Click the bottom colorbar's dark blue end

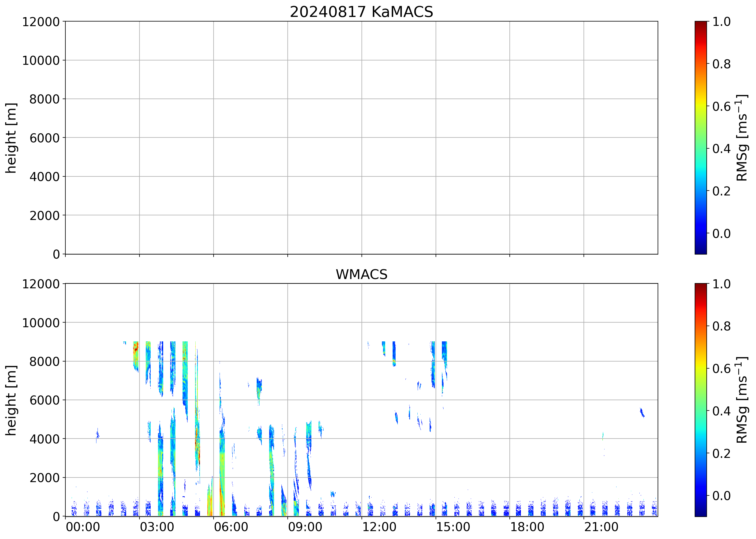700,513
